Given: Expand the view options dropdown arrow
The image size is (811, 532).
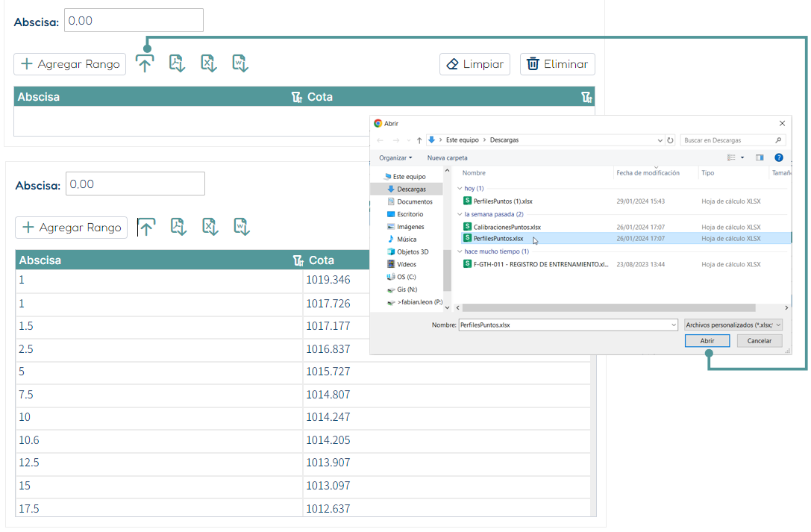Looking at the screenshot, I should click(x=742, y=157).
